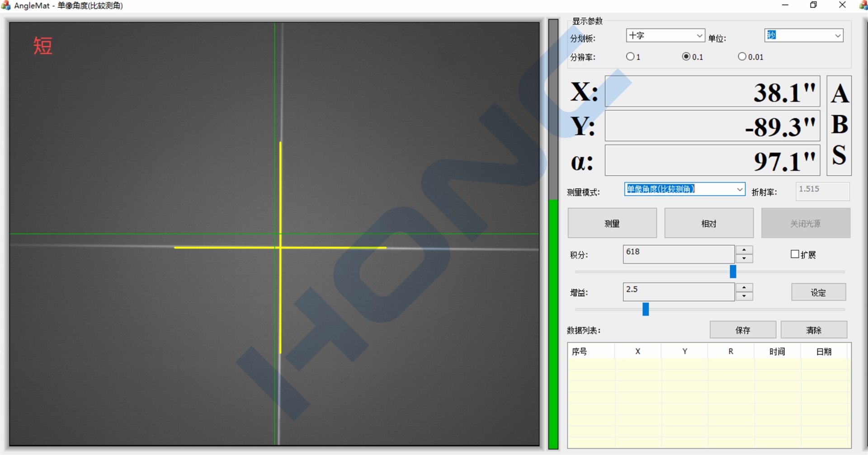Select resolution 1 radio button
This screenshot has height=455, width=868.
[630, 57]
